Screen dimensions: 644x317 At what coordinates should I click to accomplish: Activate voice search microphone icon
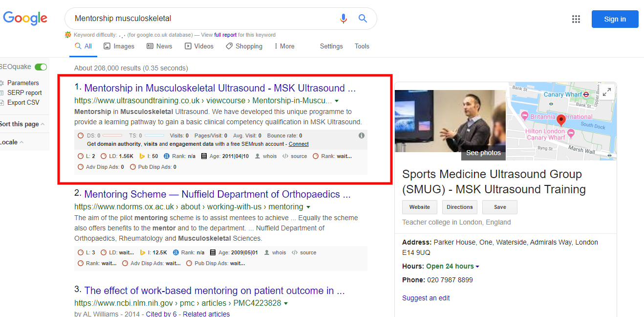tap(343, 19)
